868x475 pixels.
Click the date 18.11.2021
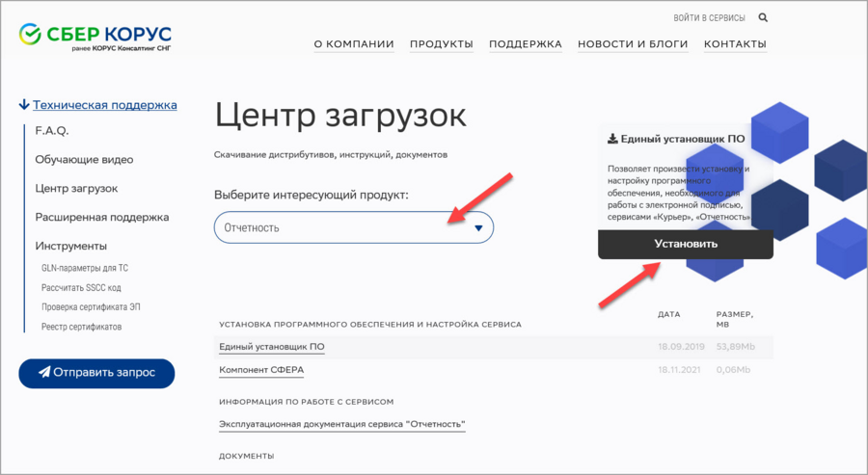[x=679, y=370]
